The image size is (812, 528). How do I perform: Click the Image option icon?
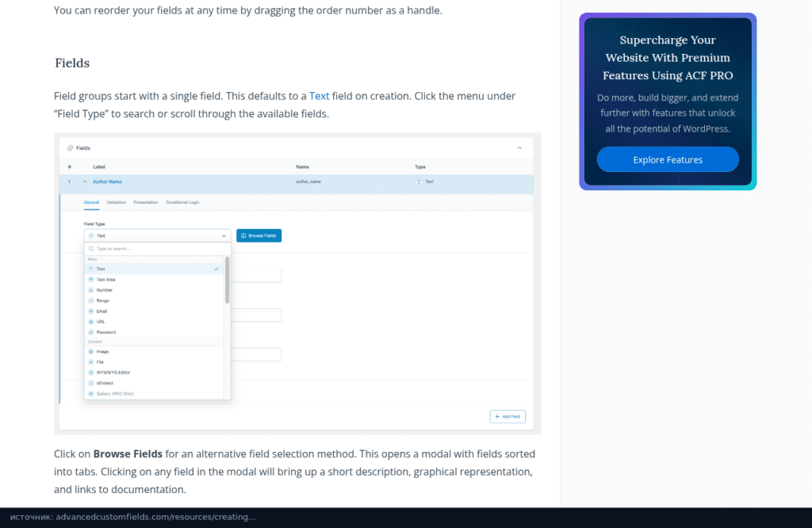pyautogui.click(x=91, y=351)
